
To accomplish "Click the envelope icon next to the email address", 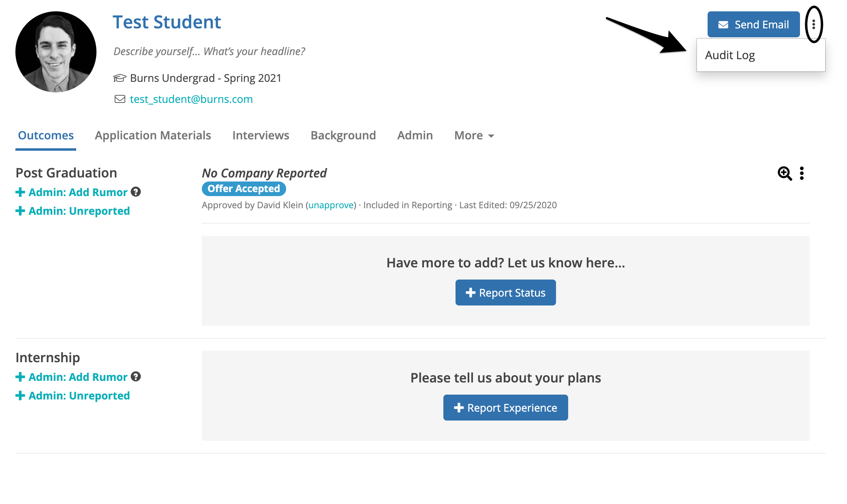I will [x=120, y=99].
